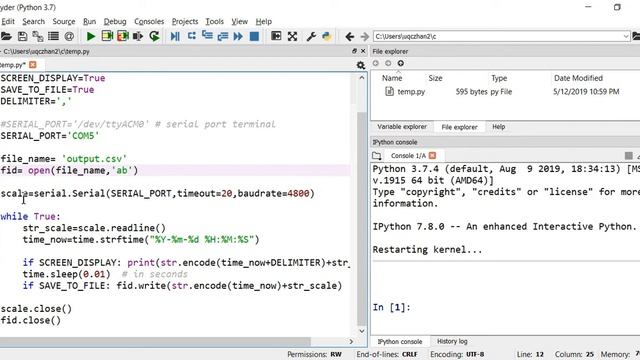Screen dimensions: 640x360
Task: Open the Help menu in menu bar
Action: pyautogui.click(x=264, y=22)
